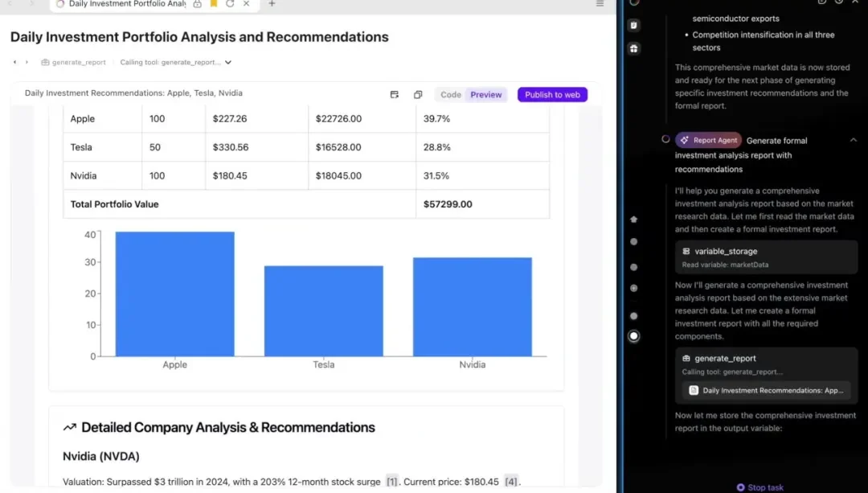Click the Apple bar in the chart
Image resolution: width=868 pixels, height=493 pixels.
(175, 294)
